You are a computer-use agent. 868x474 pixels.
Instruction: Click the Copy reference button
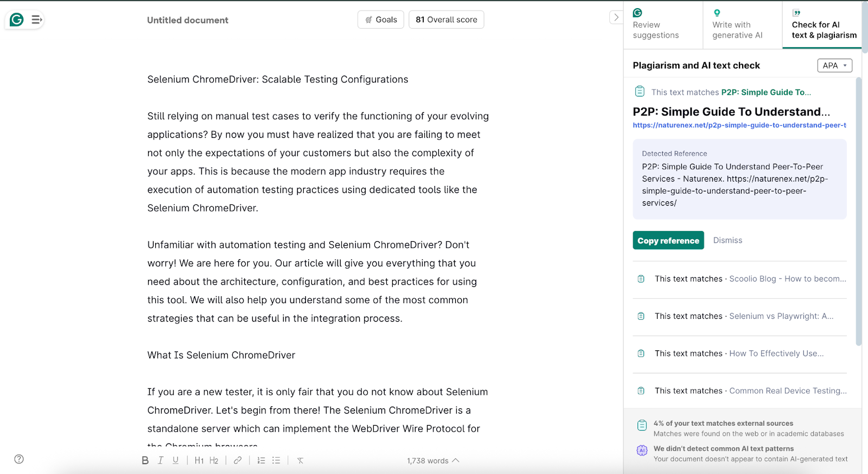tap(668, 240)
